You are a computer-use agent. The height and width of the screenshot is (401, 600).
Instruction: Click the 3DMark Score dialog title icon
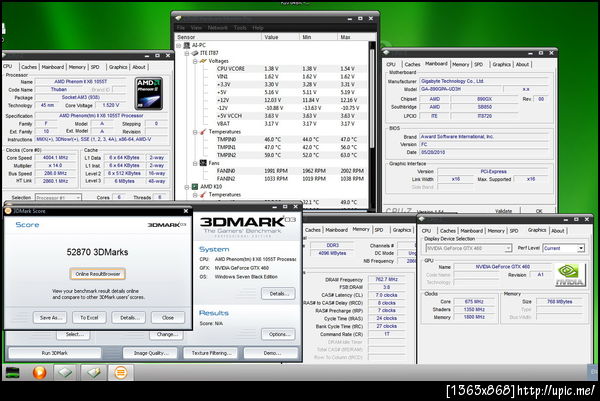[8, 211]
